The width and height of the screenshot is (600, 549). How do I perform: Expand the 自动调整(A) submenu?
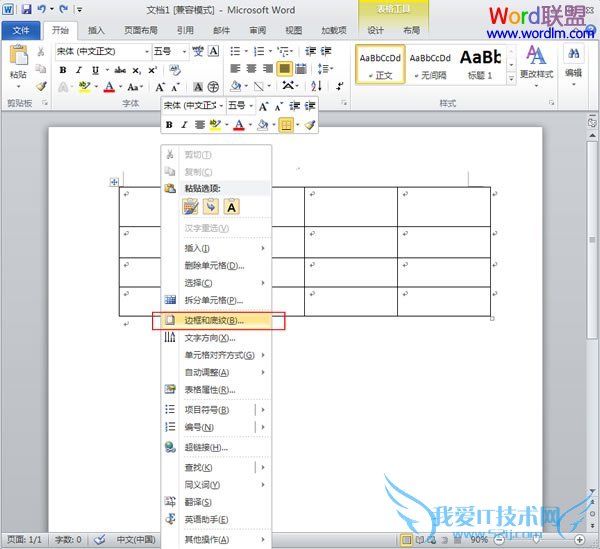point(217,372)
